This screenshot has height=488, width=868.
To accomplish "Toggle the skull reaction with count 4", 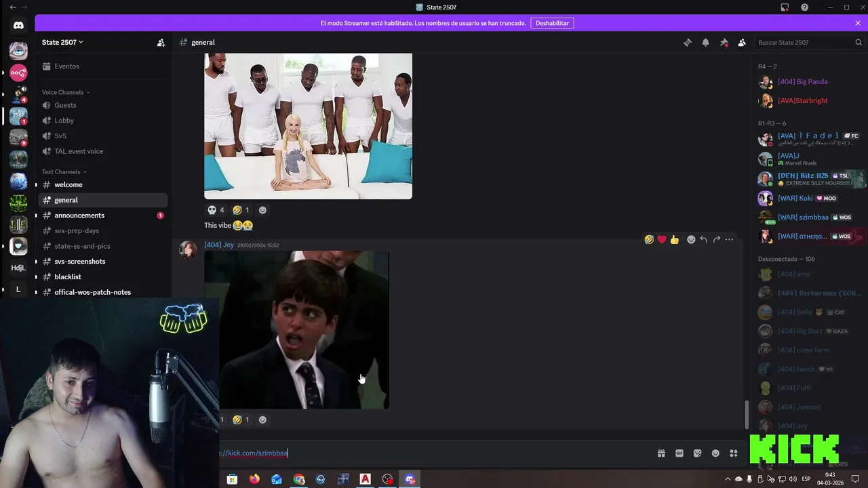I will tap(216, 210).
